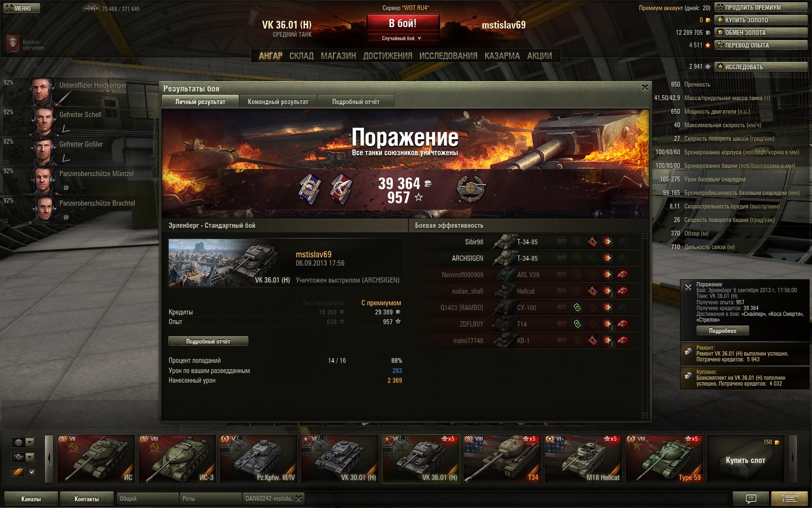Screen dimensions: 812x508
Task: Switch to Командный результат tab
Action: pyautogui.click(x=278, y=102)
